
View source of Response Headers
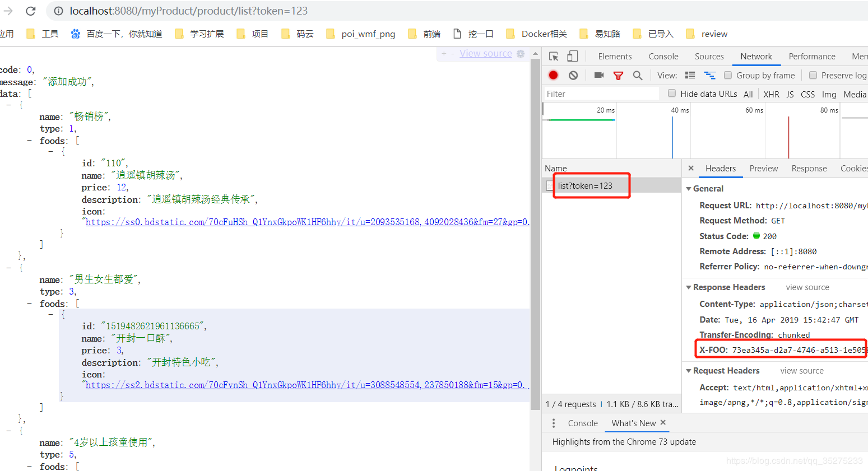point(807,287)
